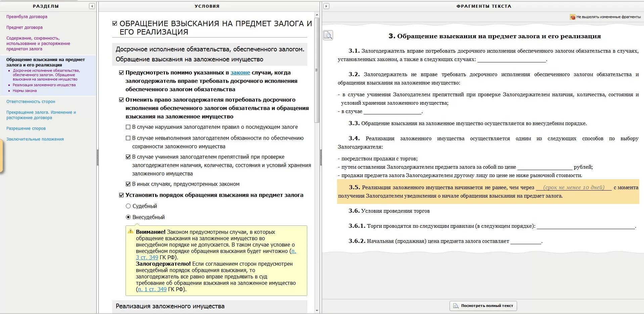Click scroll up arrow of Условия panel
Screen dimensions: 644x314
pos(317,15)
